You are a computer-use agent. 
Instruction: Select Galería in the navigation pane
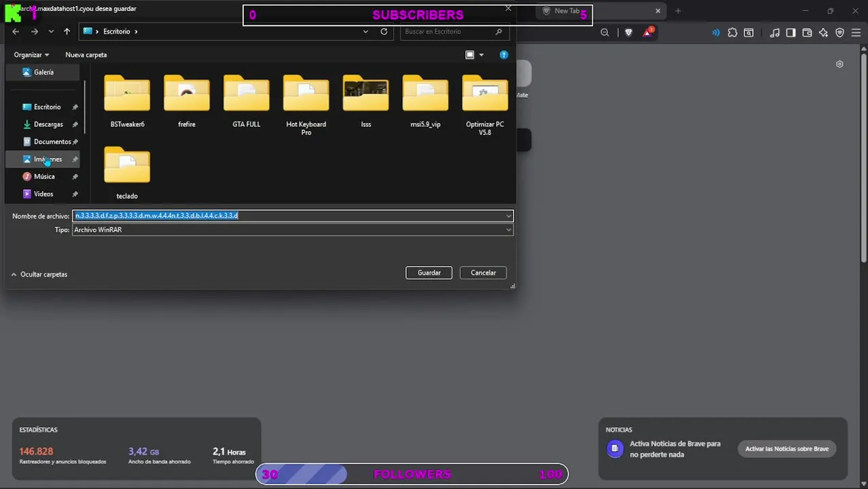[43, 72]
